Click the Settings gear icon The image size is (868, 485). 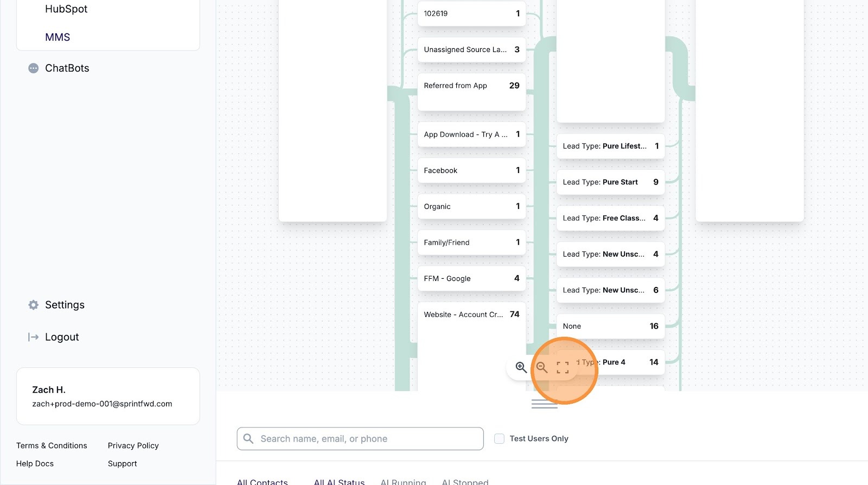(34, 305)
